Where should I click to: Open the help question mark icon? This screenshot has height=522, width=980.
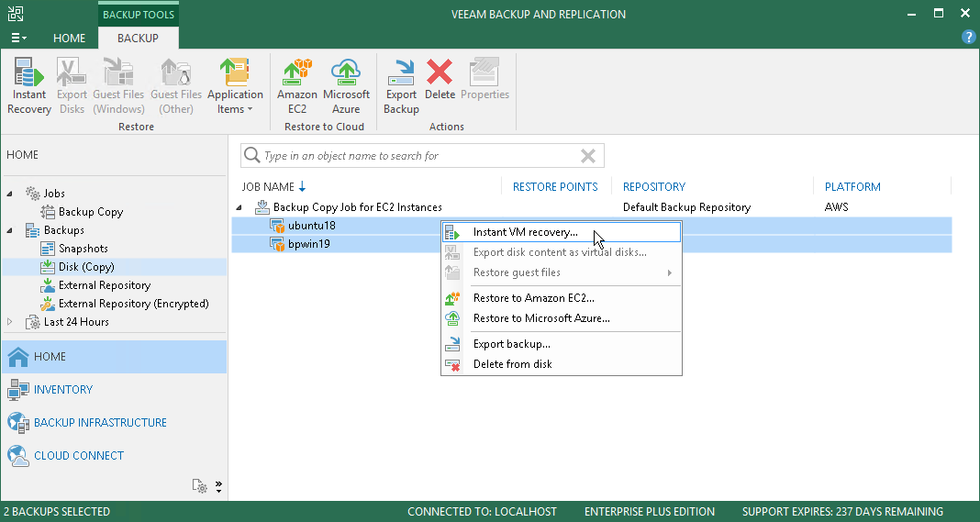pyautogui.click(x=968, y=37)
